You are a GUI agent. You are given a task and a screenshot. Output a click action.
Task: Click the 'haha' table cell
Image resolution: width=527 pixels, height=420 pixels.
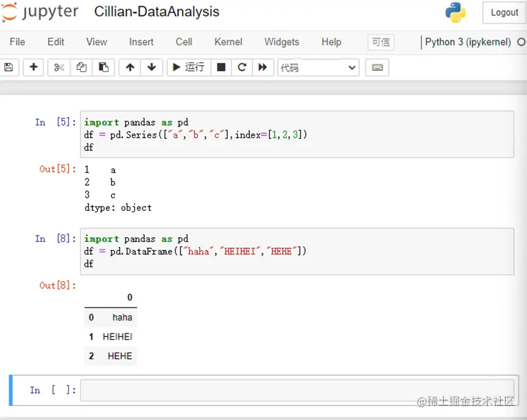[x=122, y=318]
